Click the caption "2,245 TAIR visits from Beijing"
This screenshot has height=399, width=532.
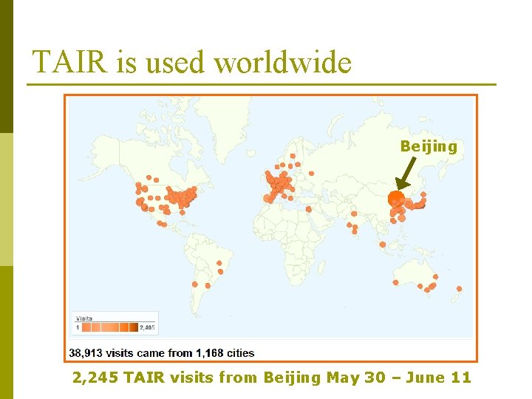(x=196, y=378)
